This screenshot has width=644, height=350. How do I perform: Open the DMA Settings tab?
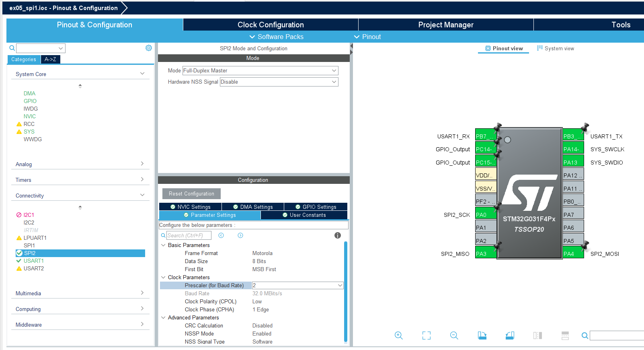(x=253, y=207)
